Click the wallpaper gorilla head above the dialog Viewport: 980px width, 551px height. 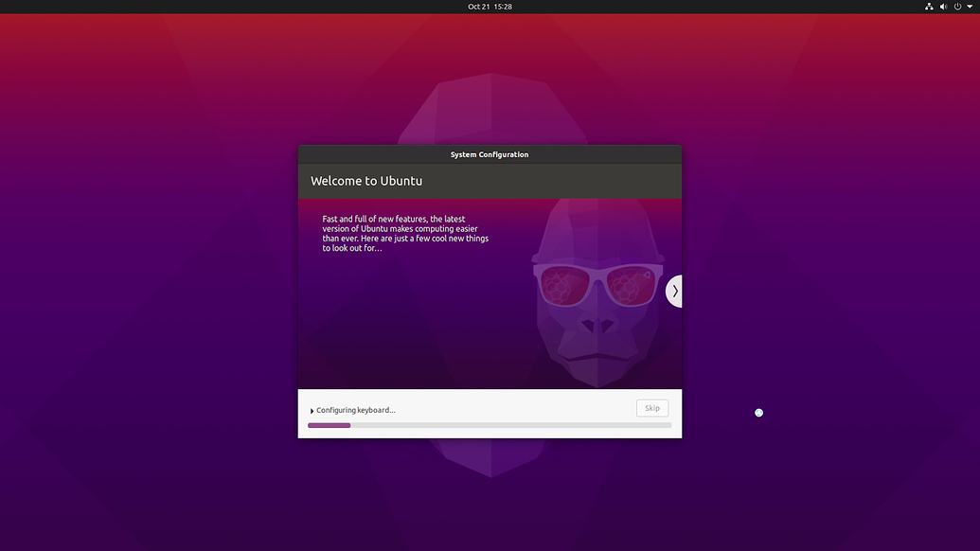pos(490,109)
